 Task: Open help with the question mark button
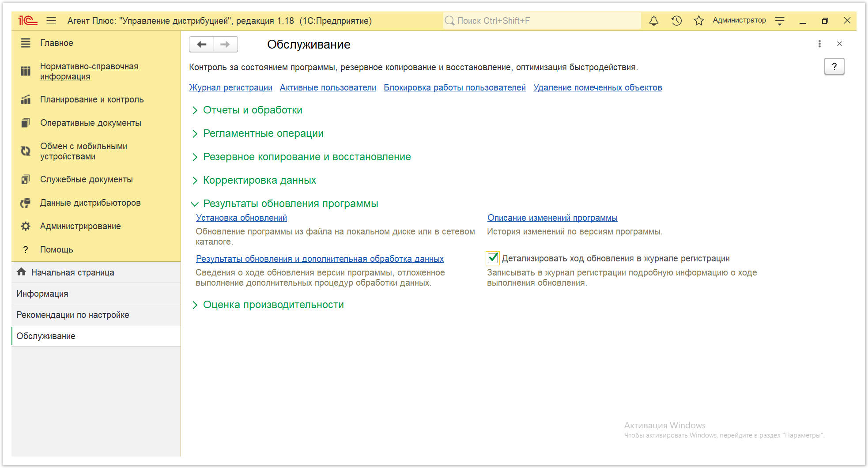834,67
